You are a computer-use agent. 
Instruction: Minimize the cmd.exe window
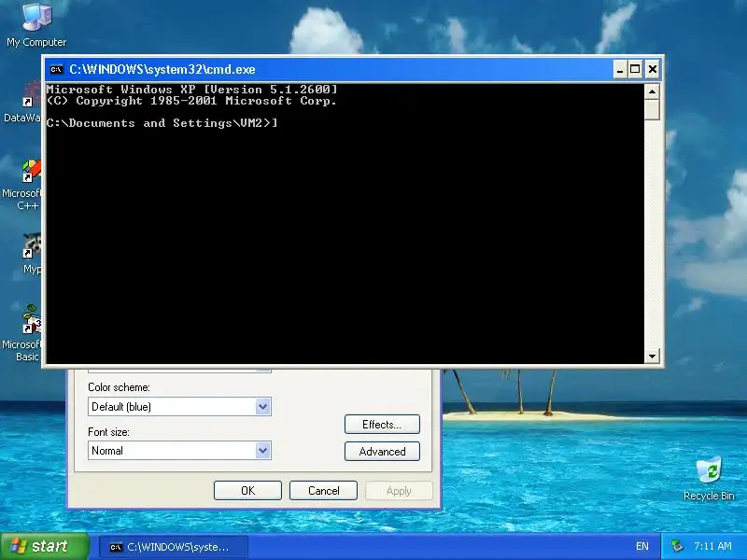(619, 69)
